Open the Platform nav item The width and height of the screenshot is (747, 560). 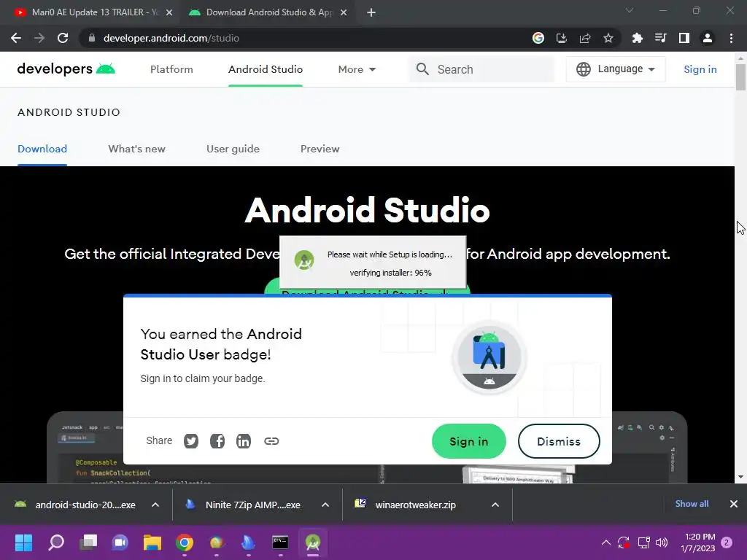[x=171, y=69]
